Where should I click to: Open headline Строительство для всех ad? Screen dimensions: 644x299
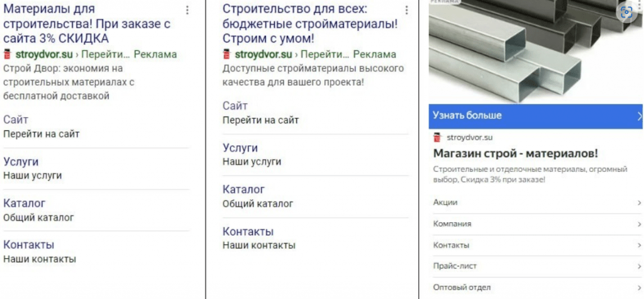[x=310, y=23]
